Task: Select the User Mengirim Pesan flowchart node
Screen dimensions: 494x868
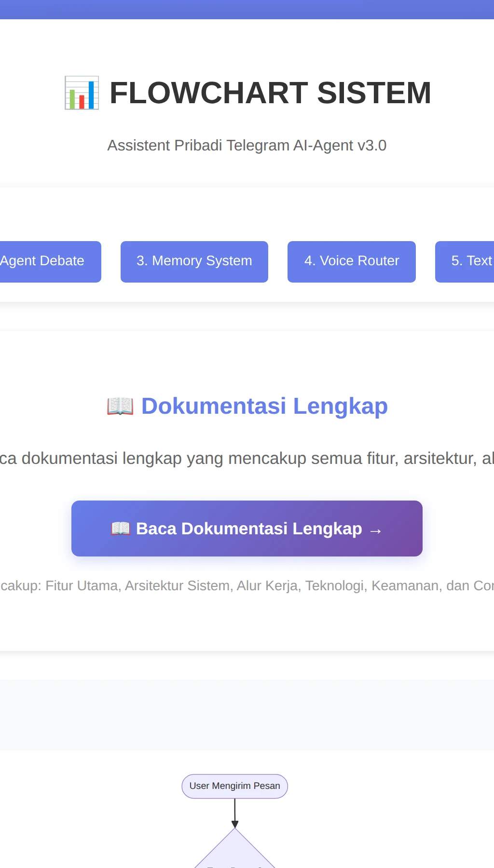Action: [234, 786]
